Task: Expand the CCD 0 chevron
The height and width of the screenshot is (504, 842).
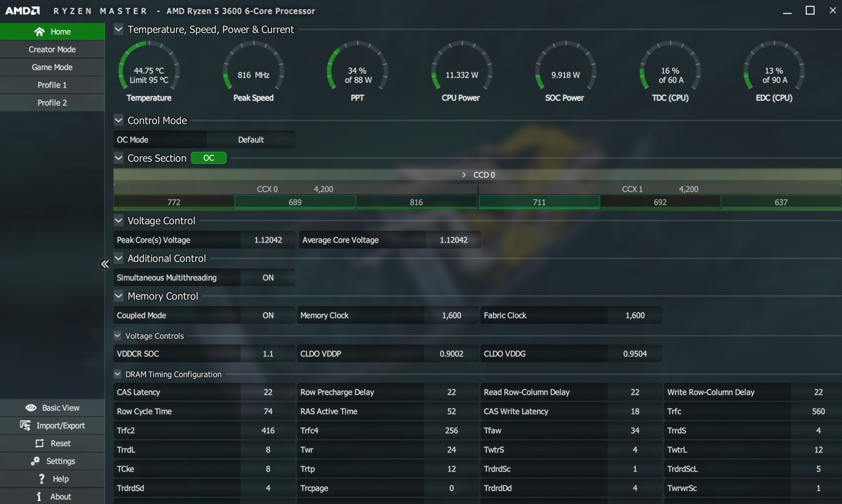Action: 464,175
